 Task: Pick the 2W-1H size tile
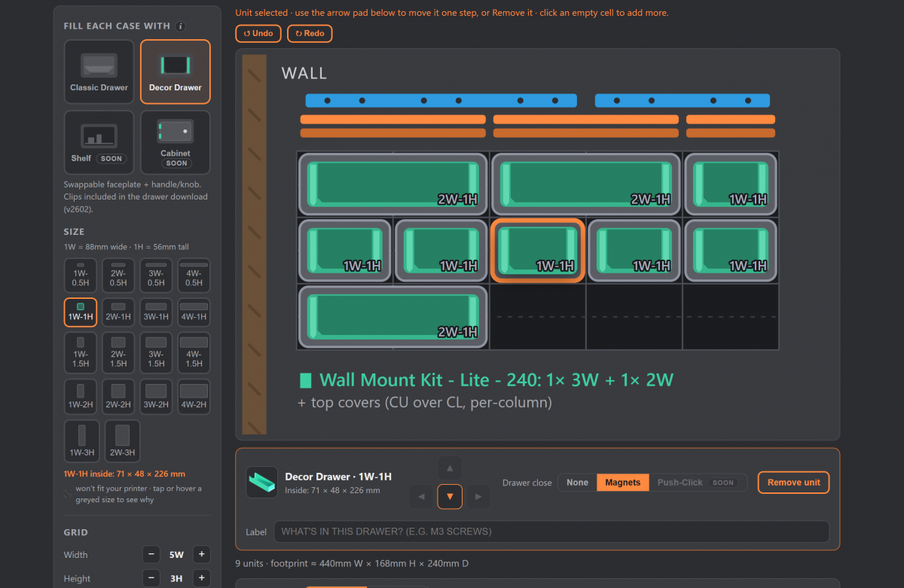118,312
